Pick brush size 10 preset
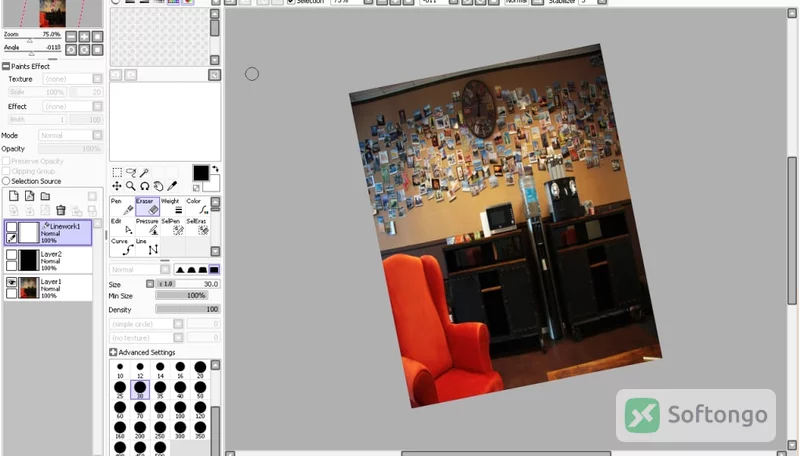 coord(120,370)
